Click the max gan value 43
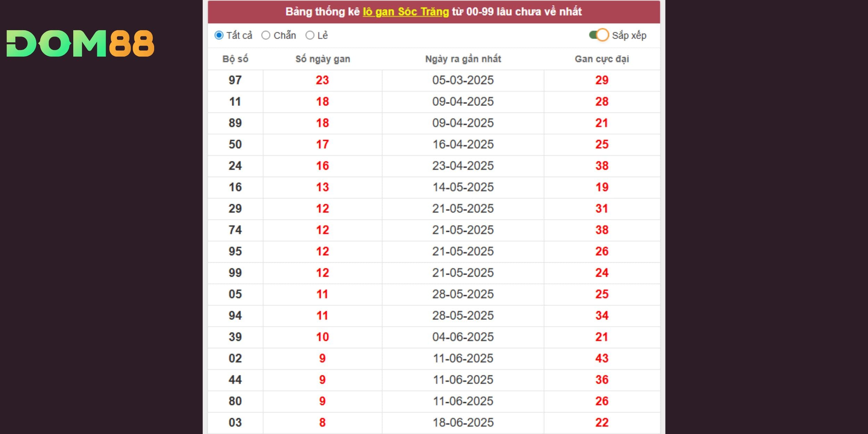The height and width of the screenshot is (434, 868). pos(602,358)
